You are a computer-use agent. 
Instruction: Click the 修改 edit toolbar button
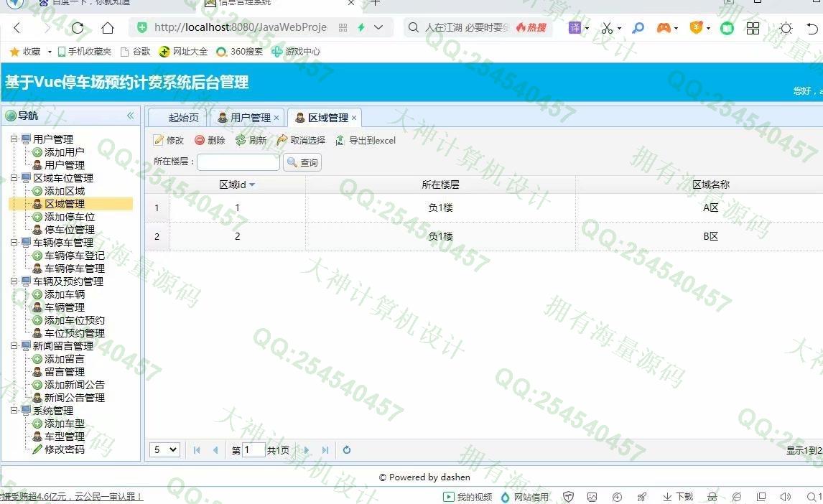169,141
